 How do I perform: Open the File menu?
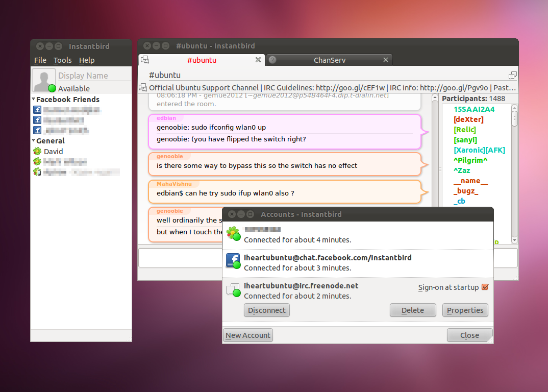[x=40, y=60]
